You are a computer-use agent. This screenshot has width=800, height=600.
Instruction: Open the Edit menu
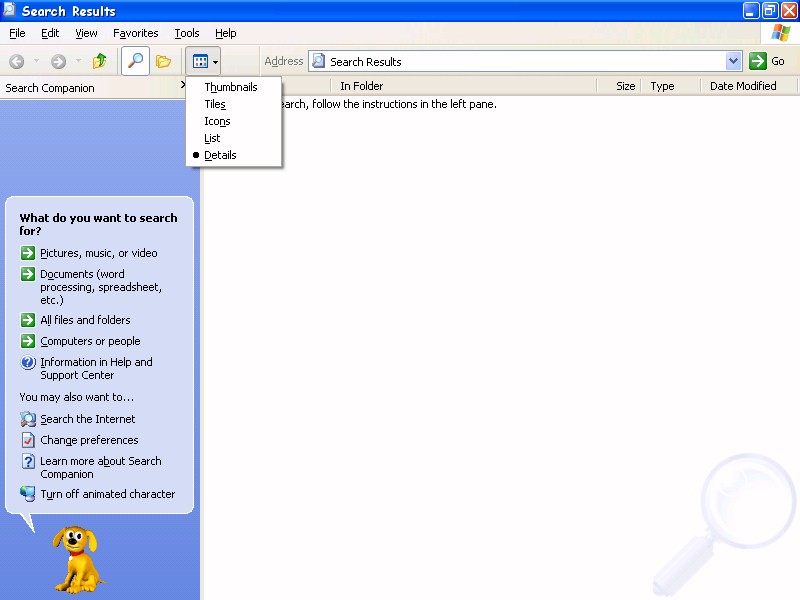[50, 33]
